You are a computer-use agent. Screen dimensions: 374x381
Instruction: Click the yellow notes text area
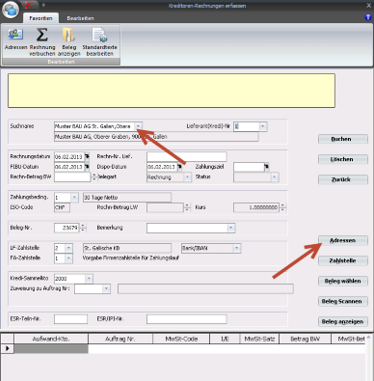point(171,91)
